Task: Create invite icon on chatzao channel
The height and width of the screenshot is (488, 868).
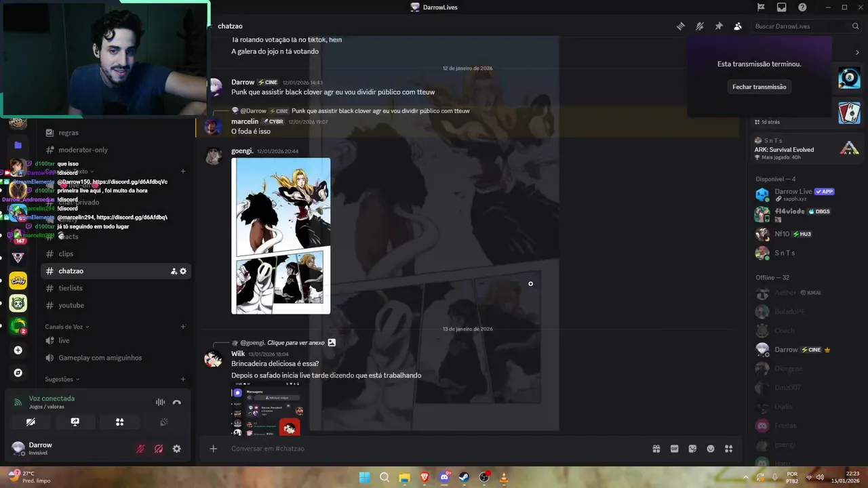Action: tap(174, 271)
